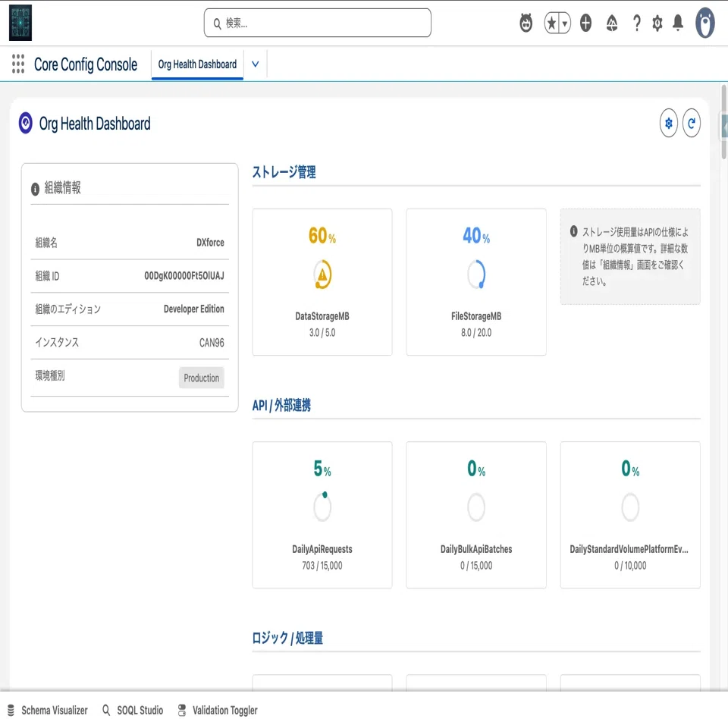
Task: Click the SOQL Studio magnifier icon
Action: click(106, 711)
